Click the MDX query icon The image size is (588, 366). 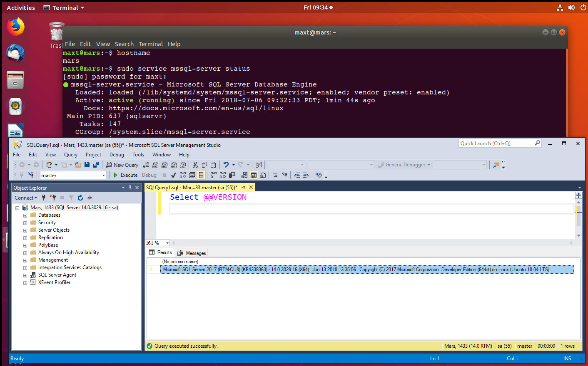(x=155, y=165)
